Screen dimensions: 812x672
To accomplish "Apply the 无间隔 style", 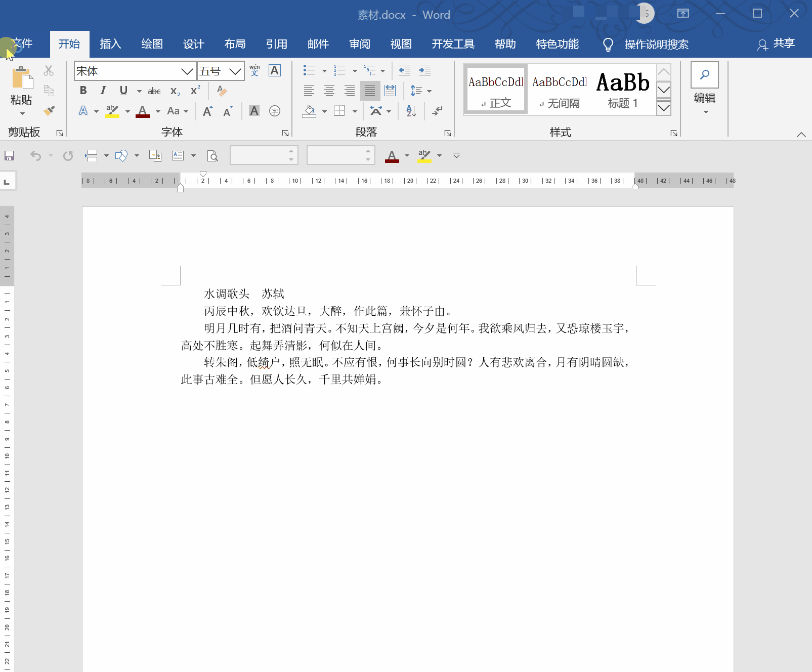I will click(x=560, y=90).
